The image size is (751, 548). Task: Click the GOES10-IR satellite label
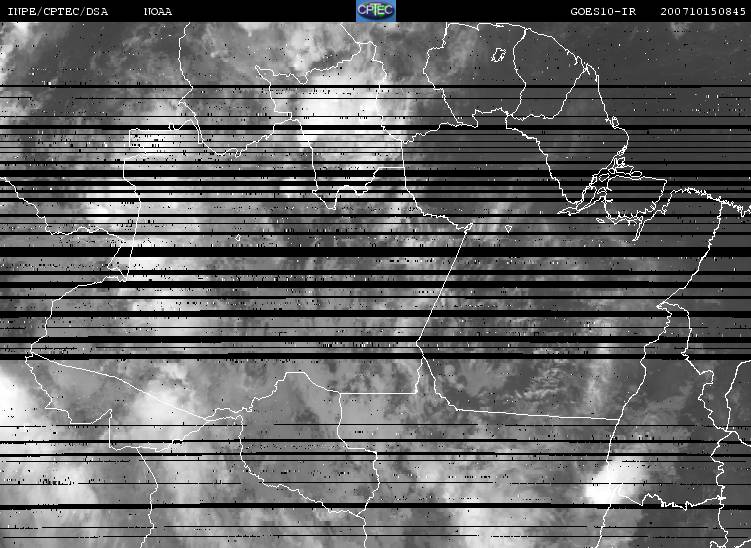pos(603,12)
